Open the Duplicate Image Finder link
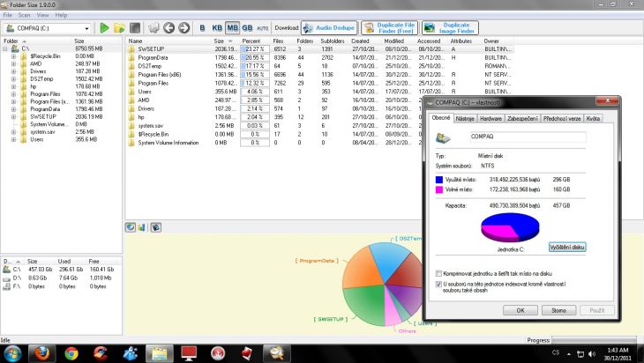 click(x=450, y=28)
